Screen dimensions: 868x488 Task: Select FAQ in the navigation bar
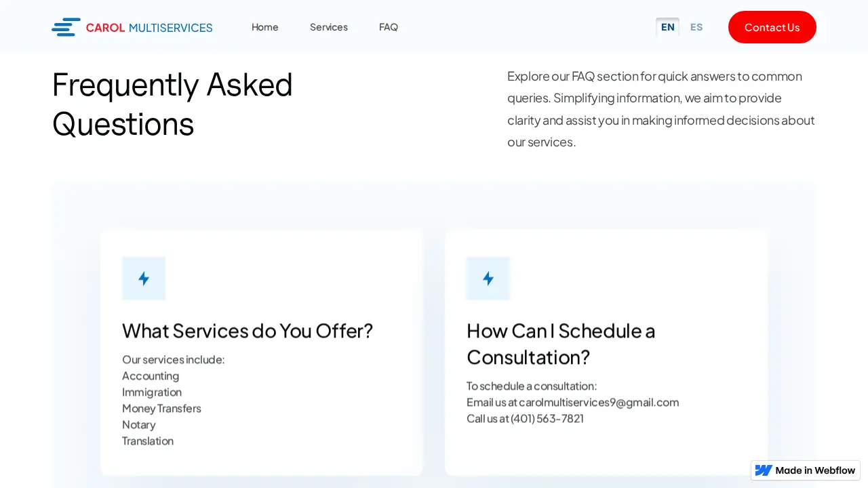(389, 27)
